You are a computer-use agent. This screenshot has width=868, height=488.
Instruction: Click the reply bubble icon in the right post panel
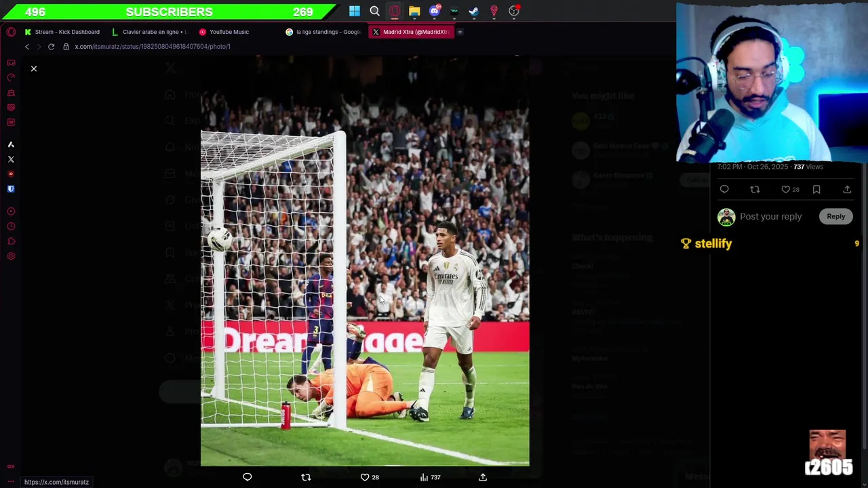(724, 190)
